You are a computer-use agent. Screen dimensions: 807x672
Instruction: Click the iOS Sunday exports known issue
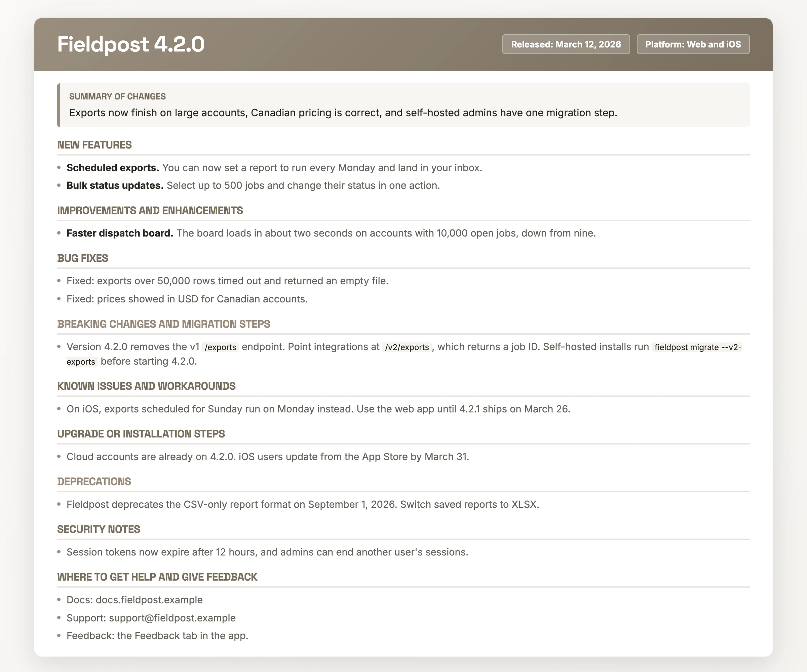click(318, 409)
